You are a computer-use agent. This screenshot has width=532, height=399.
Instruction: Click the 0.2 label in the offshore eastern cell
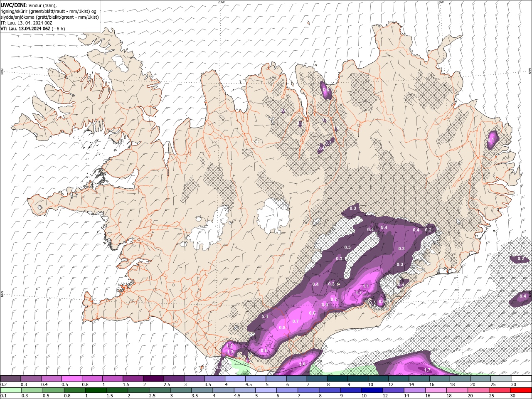(x=521, y=259)
